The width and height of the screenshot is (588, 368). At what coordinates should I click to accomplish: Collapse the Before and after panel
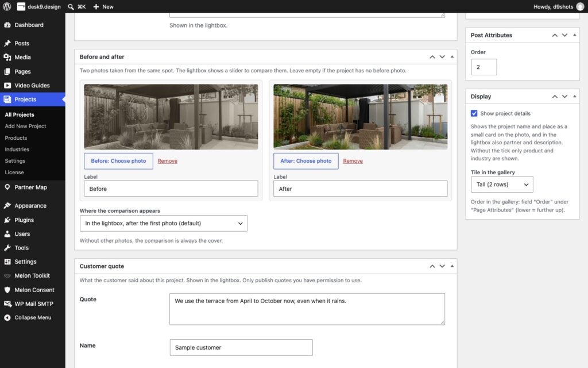[452, 57]
